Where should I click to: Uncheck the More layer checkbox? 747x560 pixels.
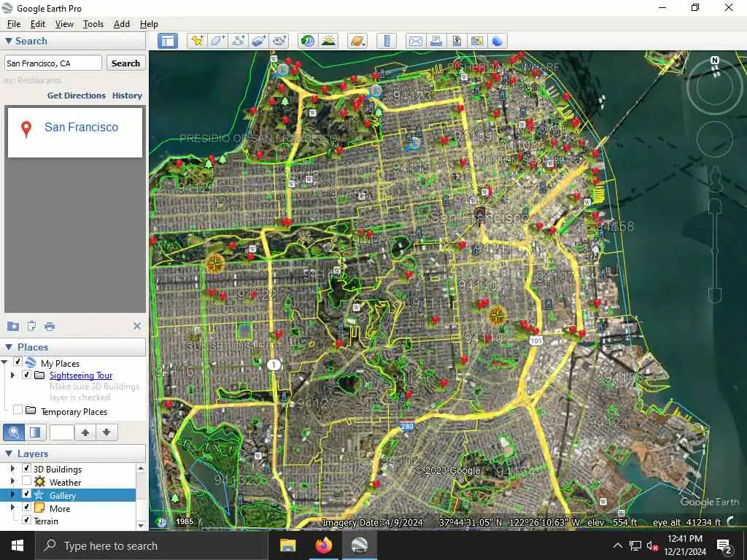click(x=27, y=507)
